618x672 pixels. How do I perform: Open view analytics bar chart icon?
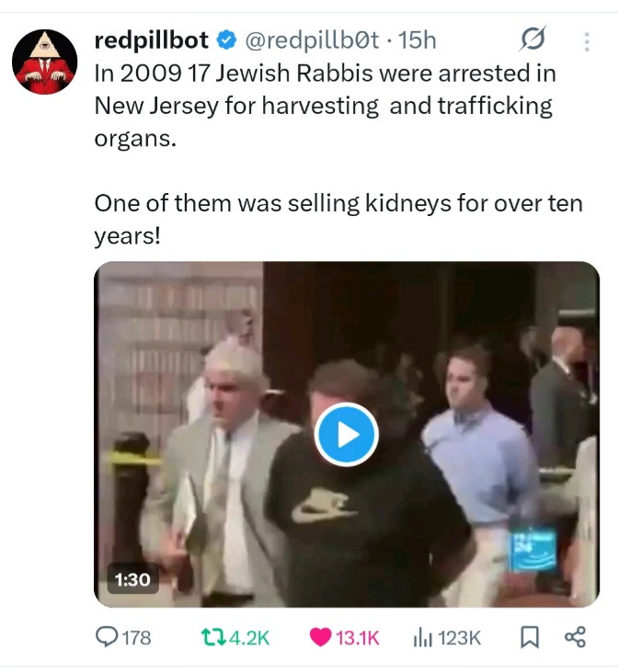click(422, 638)
